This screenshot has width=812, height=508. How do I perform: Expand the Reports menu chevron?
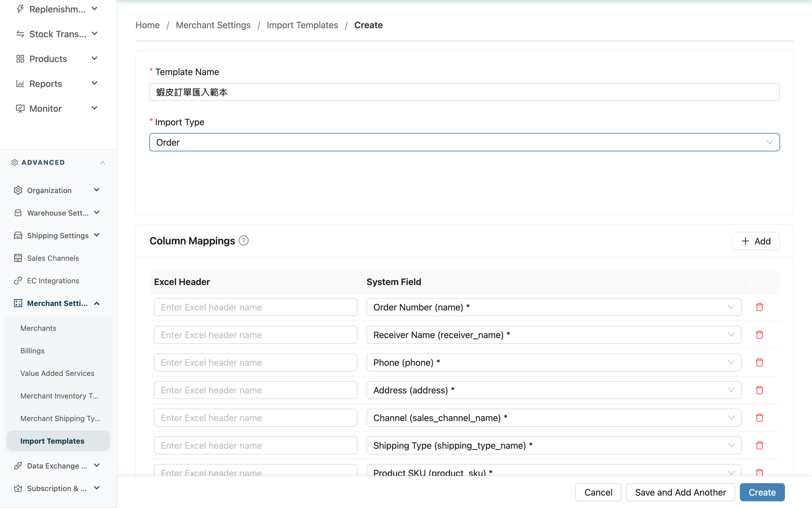pos(95,83)
